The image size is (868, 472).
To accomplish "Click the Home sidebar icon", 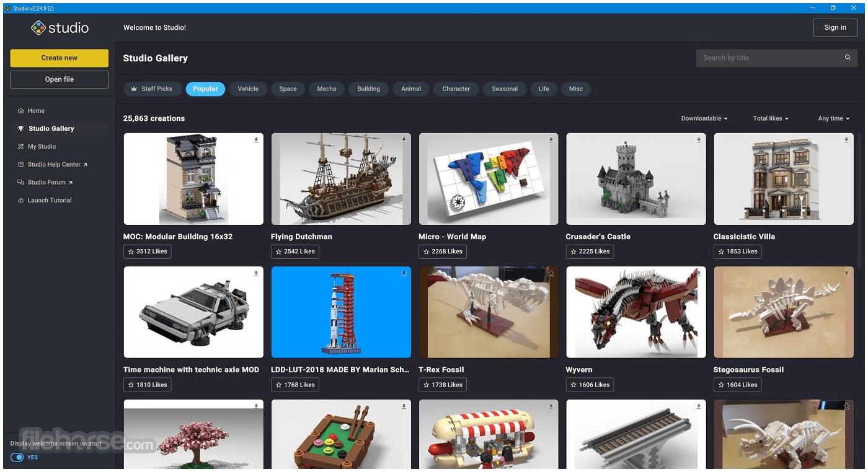I will tap(21, 111).
